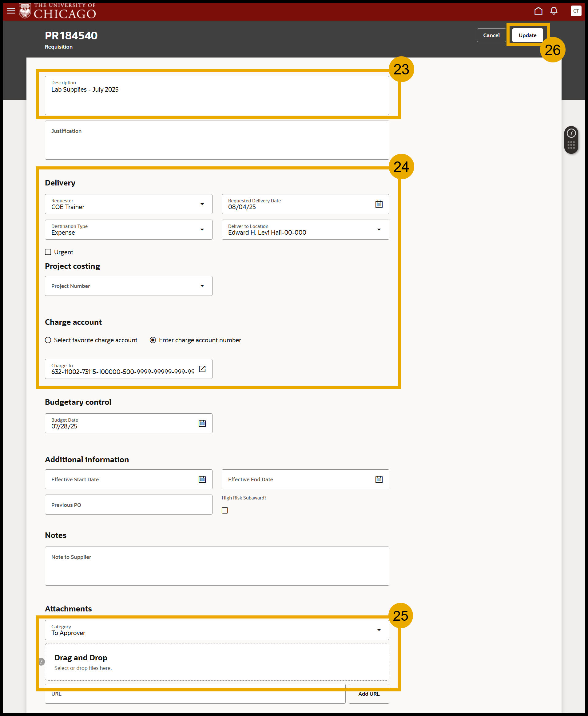This screenshot has height=716, width=588.
Task: Open the Requester dropdown
Action: (202, 204)
